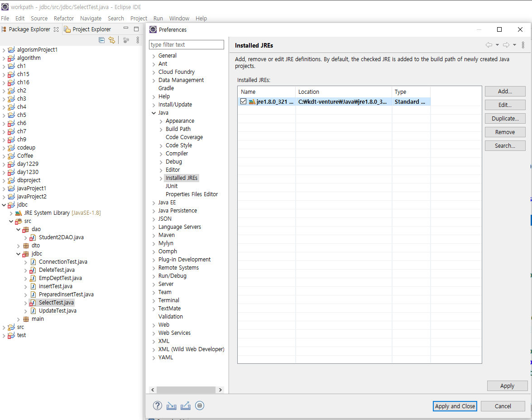Open the Window menu
Viewport: 532px width, 420px height.
[x=179, y=18]
